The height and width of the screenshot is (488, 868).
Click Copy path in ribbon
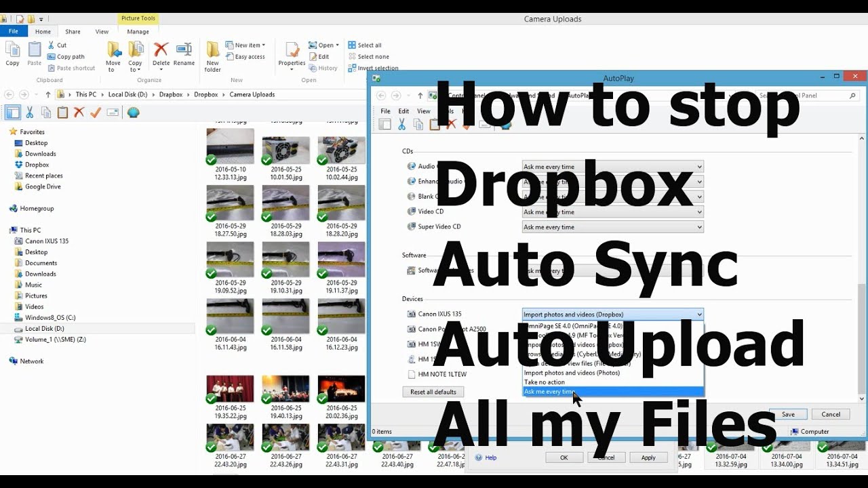66,57
